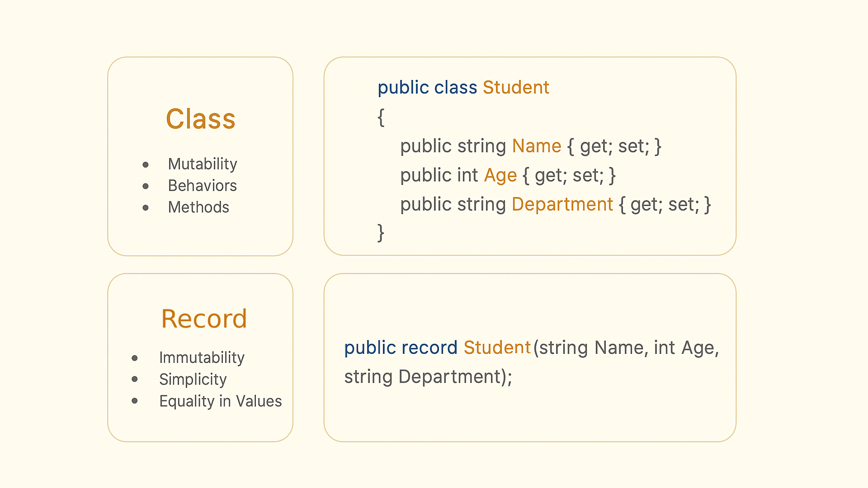Viewport: 868px width, 488px height.
Task: Select the Immutability bullet item
Action: (202, 358)
